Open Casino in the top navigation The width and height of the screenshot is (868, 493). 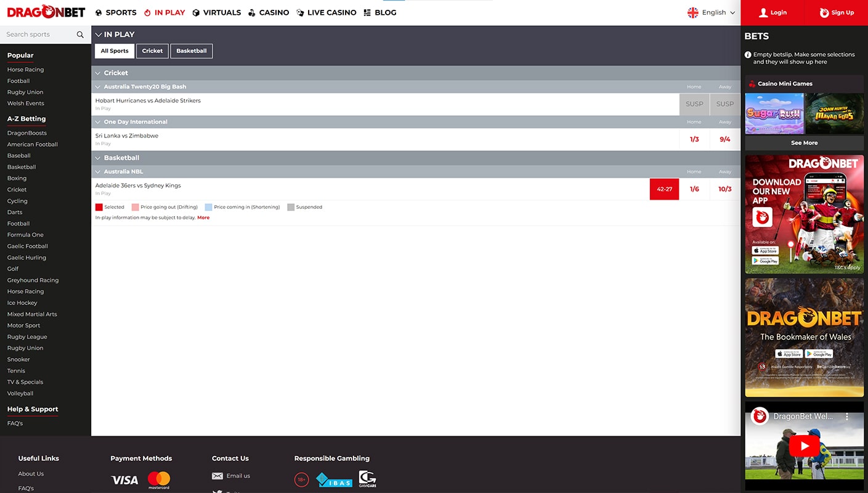pyautogui.click(x=269, y=12)
